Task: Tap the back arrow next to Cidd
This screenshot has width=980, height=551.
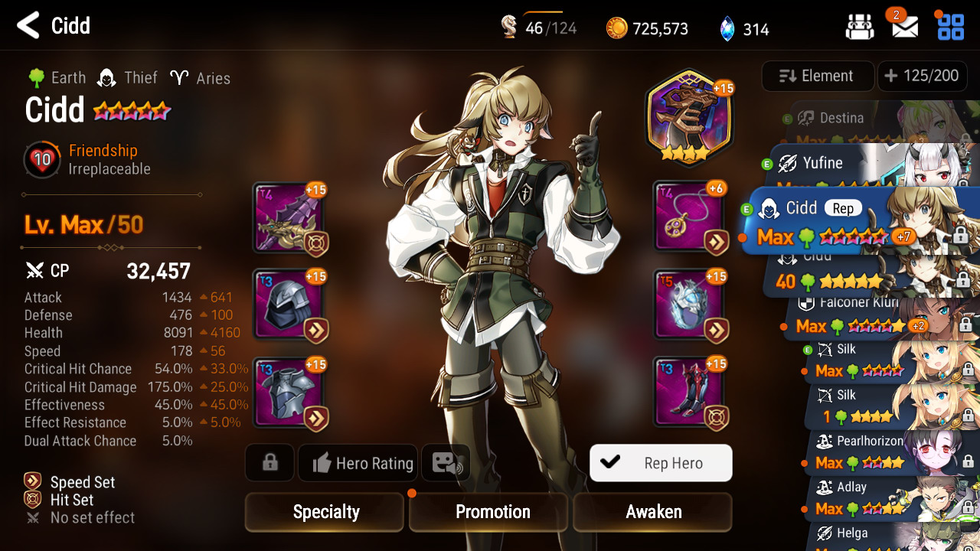Action: point(28,25)
